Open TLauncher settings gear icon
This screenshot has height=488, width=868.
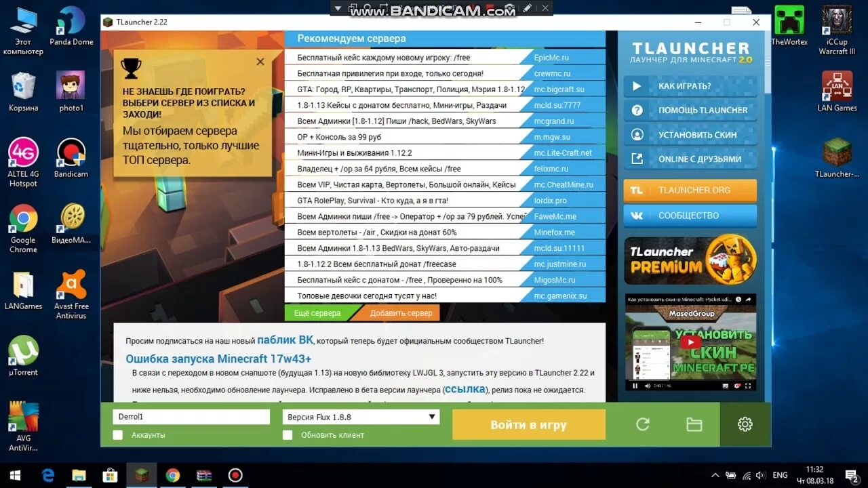pyautogui.click(x=745, y=424)
